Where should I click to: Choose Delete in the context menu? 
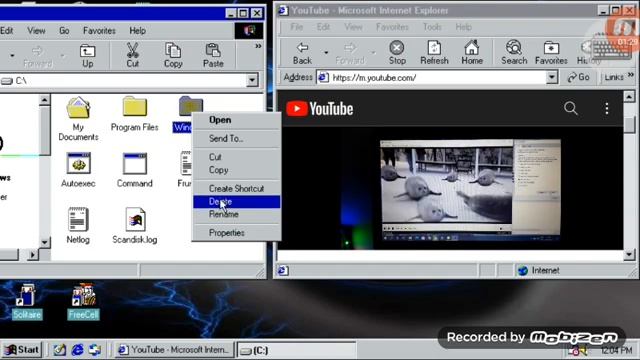237,202
